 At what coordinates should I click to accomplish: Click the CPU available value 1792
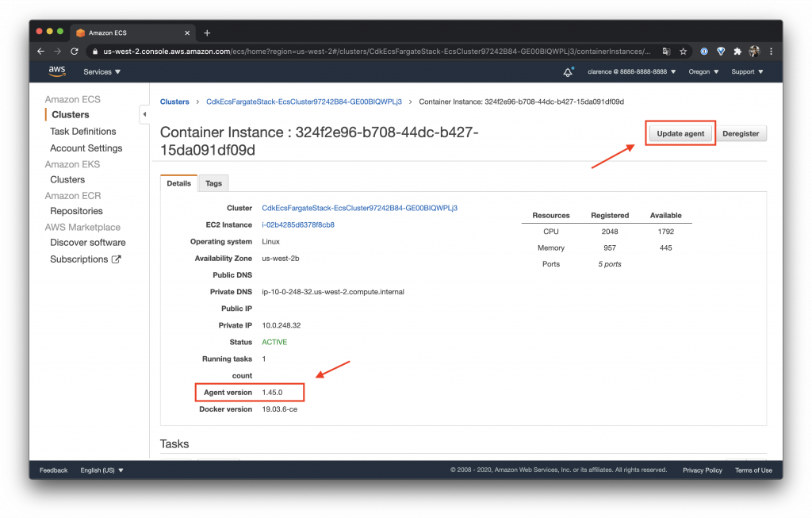(x=665, y=232)
